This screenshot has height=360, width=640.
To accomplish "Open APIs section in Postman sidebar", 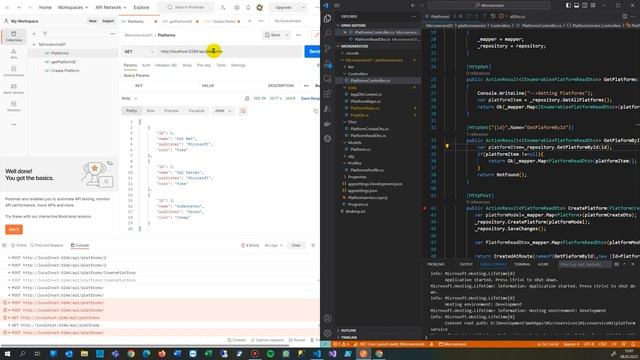I will click(x=13, y=54).
